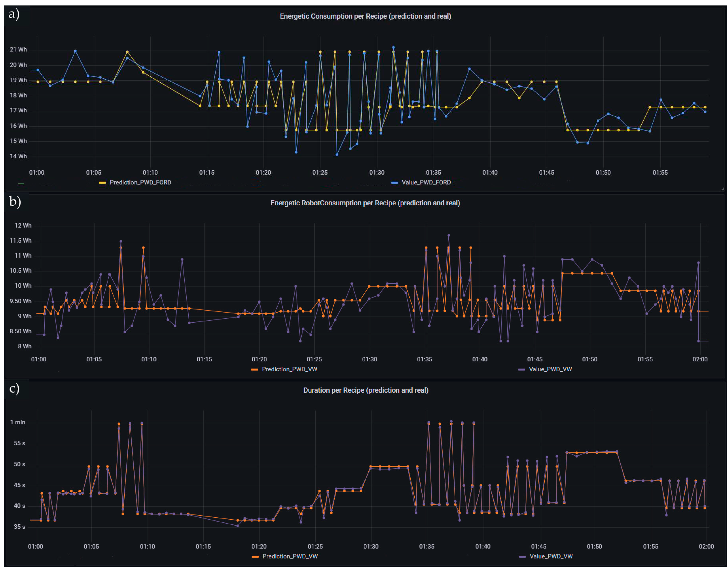This screenshot has width=728, height=570.
Task: Click the lowest blue data point in Energetic Consumption chart
Action: [337, 155]
